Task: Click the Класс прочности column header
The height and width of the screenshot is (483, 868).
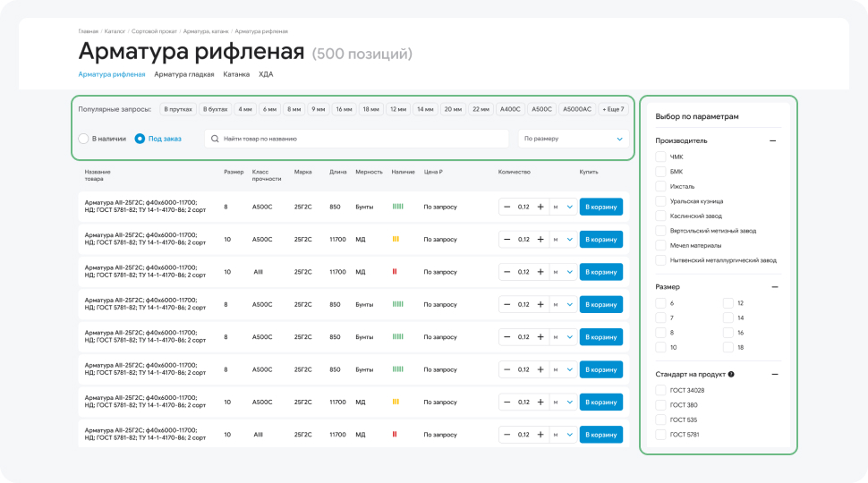Action: click(x=267, y=175)
